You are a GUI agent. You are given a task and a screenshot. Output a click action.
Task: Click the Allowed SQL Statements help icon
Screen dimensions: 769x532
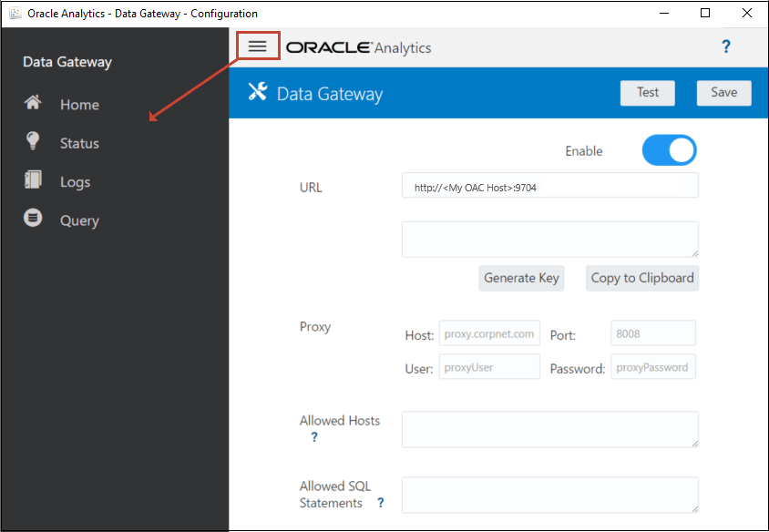[x=380, y=502]
